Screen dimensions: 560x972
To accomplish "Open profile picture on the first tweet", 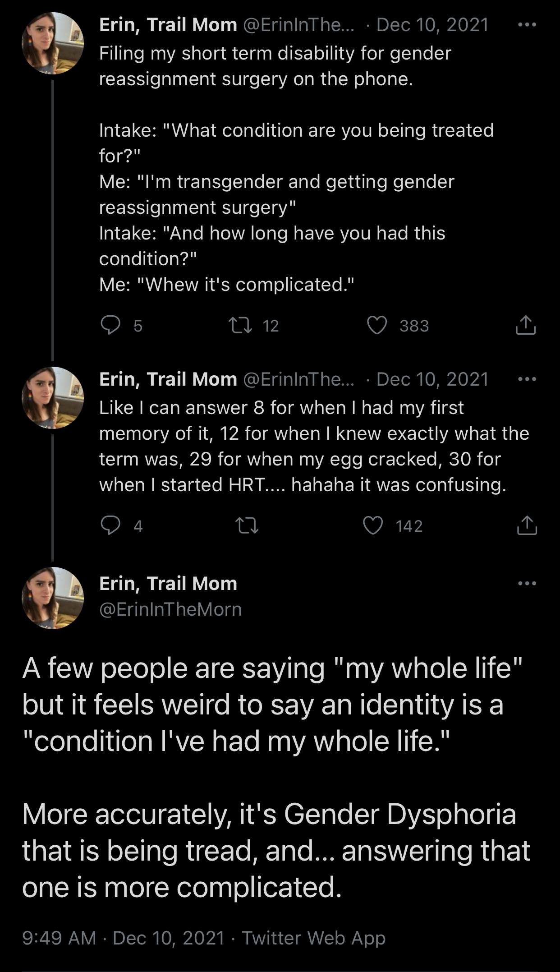I will click(x=53, y=43).
